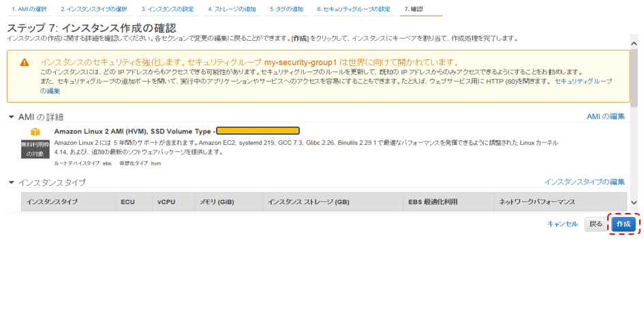The image size is (644, 313).
Task: Switch to step 3. インスタンスの設定 tab
Action: pyautogui.click(x=168, y=9)
